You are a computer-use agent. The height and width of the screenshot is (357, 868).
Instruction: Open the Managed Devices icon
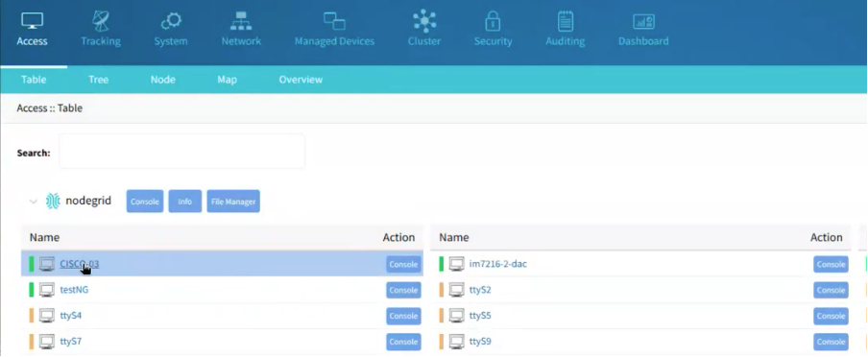tap(334, 21)
